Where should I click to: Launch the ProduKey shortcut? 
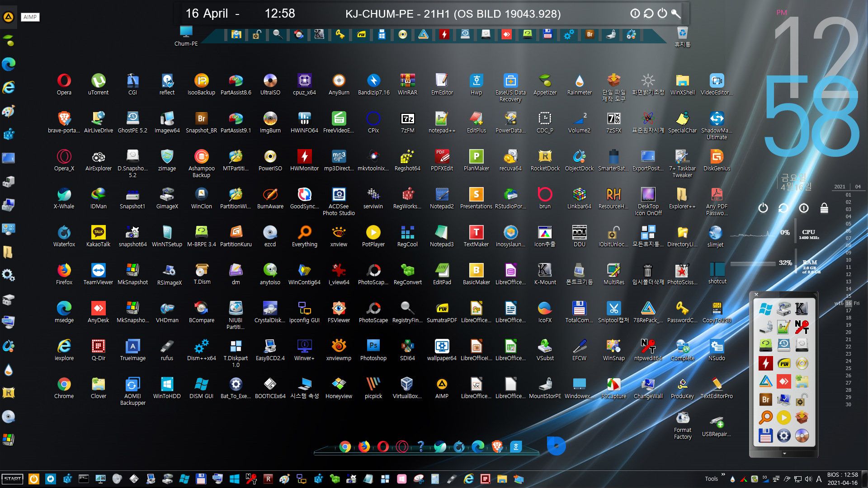point(682,388)
